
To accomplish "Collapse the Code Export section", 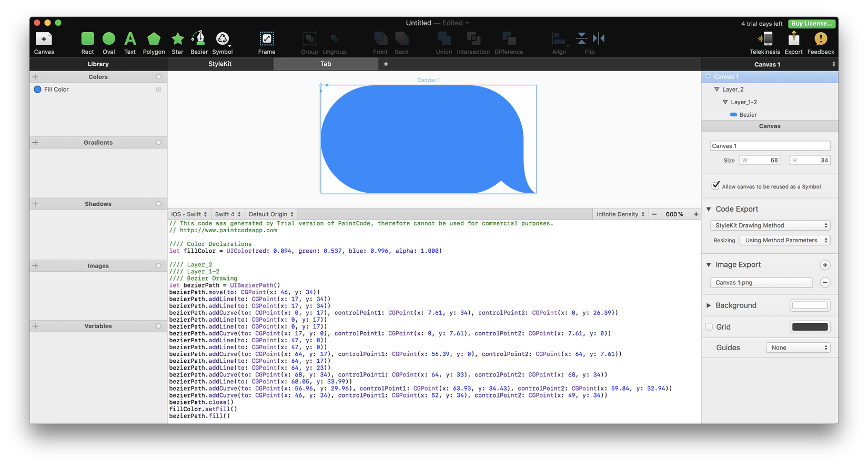I will [x=709, y=209].
